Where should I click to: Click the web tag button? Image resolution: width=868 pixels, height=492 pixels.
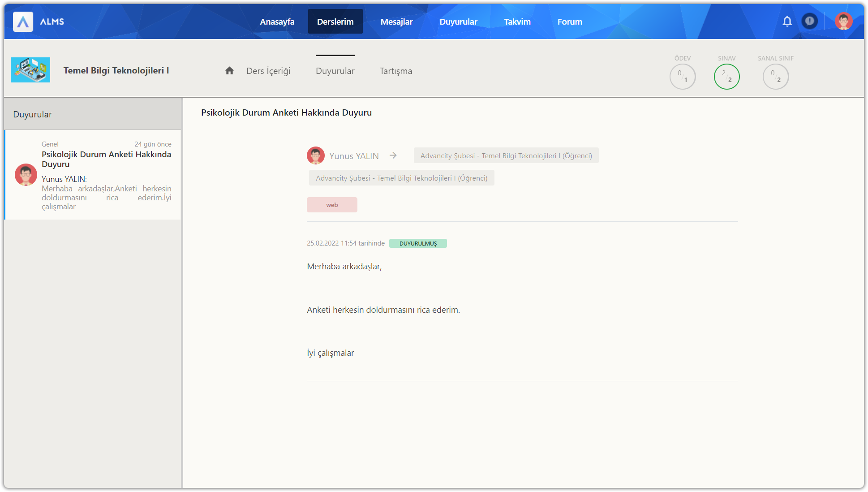click(x=332, y=205)
